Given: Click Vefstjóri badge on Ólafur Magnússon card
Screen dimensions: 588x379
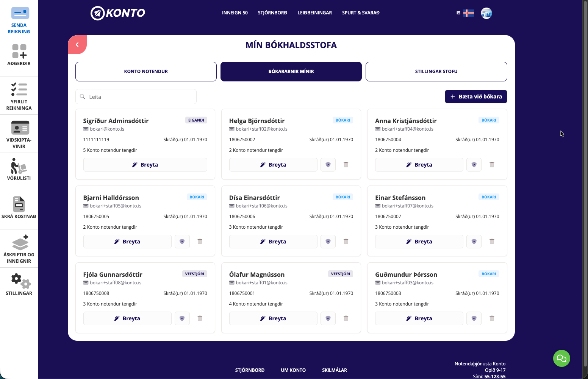Looking at the screenshot, I should [341, 274].
